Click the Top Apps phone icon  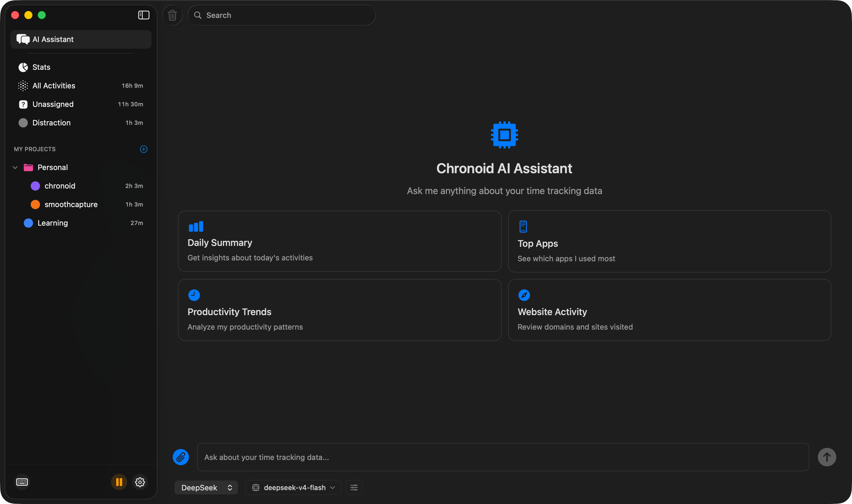(x=523, y=227)
